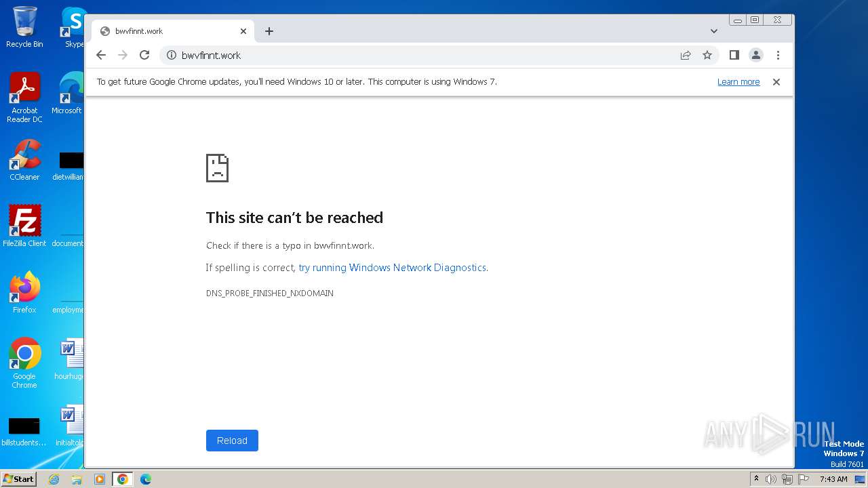View site information icon in address bar
Image resolution: width=868 pixels, height=488 pixels.
172,56
